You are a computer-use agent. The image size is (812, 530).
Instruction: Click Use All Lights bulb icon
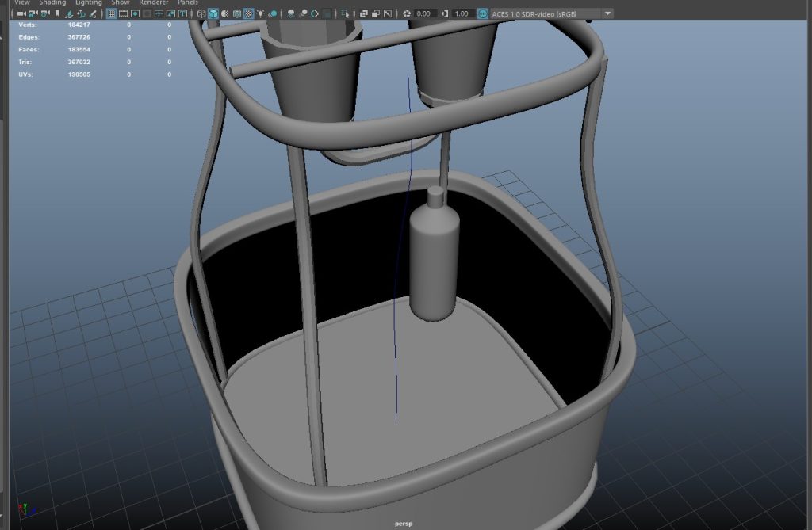pyautogui.click(x=260, y=14)
